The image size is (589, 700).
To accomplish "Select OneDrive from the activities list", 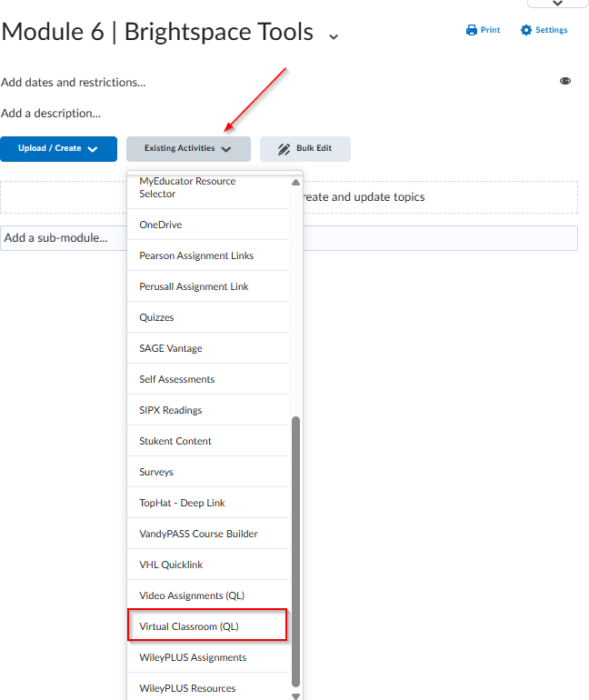I will (161, 225).
